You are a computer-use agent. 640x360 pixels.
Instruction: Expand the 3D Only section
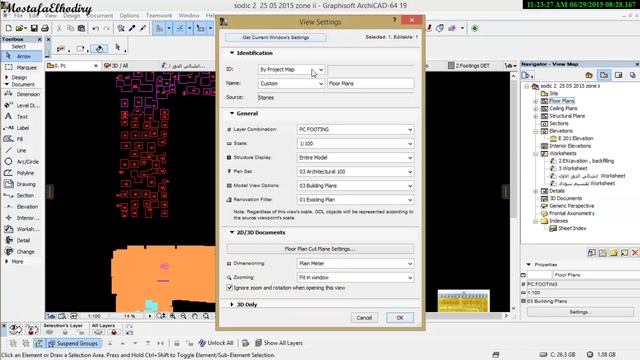tap(232, 304)
